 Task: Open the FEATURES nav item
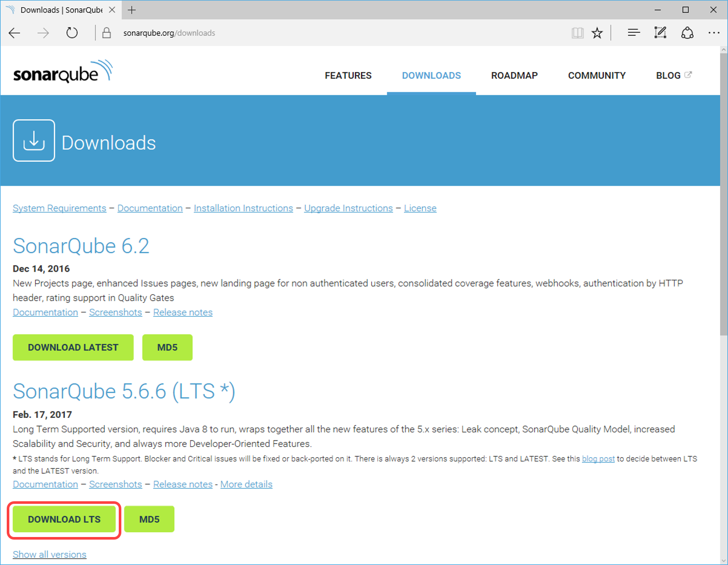point(348,76)
